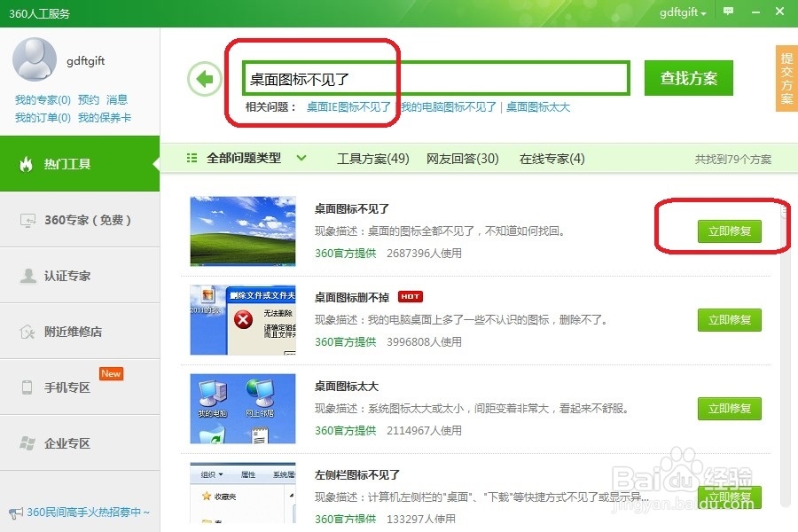The width and height of the screenshot is (798, 532).
Task: Click the green hills thumbnail for 桌面图标不见了
Action: click(x=243, y=231)
